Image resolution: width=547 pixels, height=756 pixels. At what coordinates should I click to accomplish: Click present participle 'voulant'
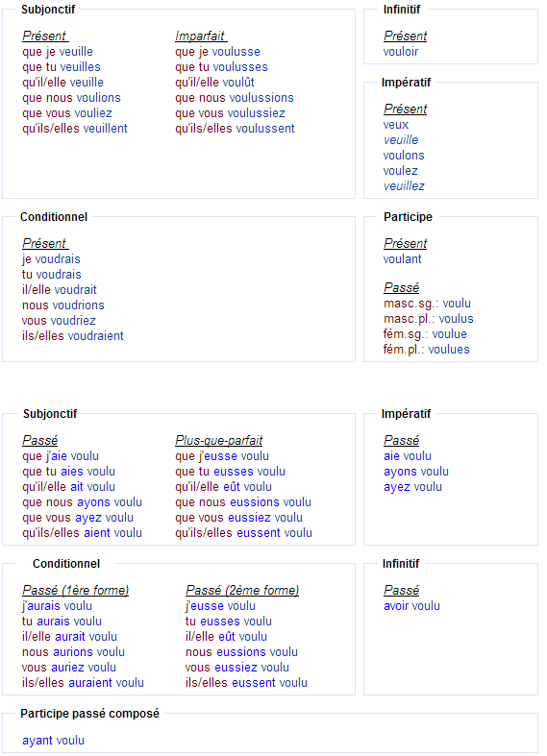coord(402,259)
